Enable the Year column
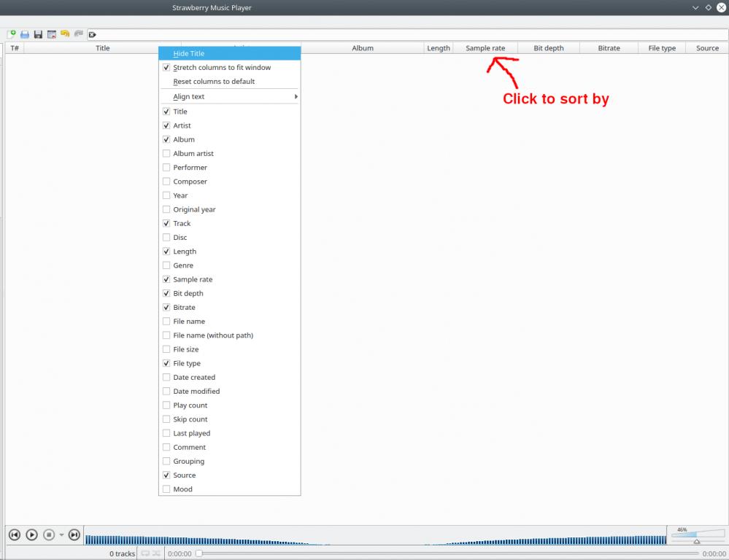This screenshot has width=729, height=560. [x=166, y=195]
